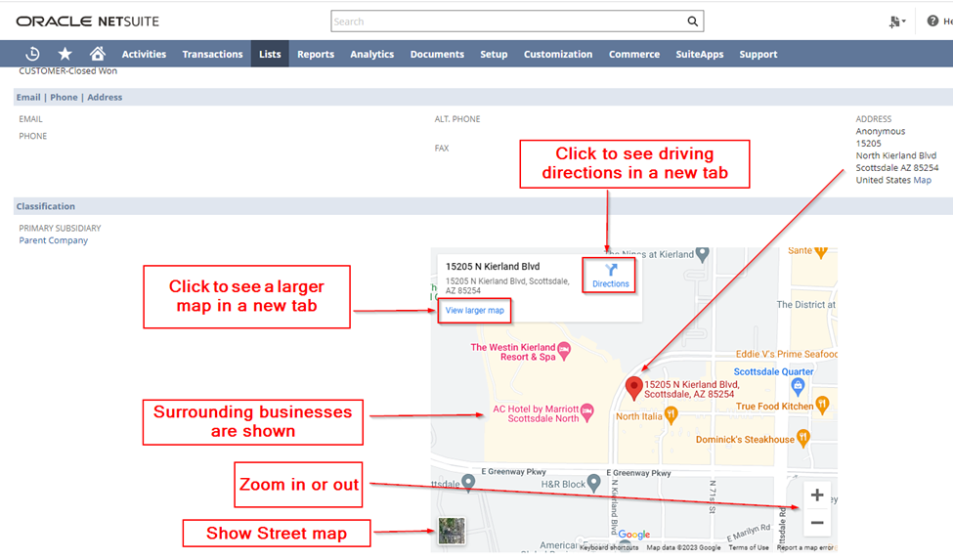Click the Google logo on the map
Screen dimensions: 953x560
coord(634,535)
